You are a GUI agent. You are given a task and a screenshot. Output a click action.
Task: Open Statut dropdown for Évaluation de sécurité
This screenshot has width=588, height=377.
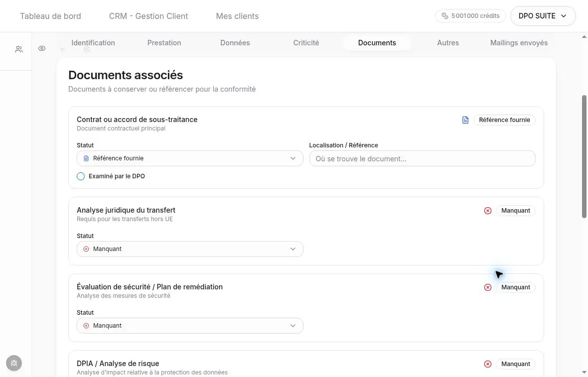[190, 326]
